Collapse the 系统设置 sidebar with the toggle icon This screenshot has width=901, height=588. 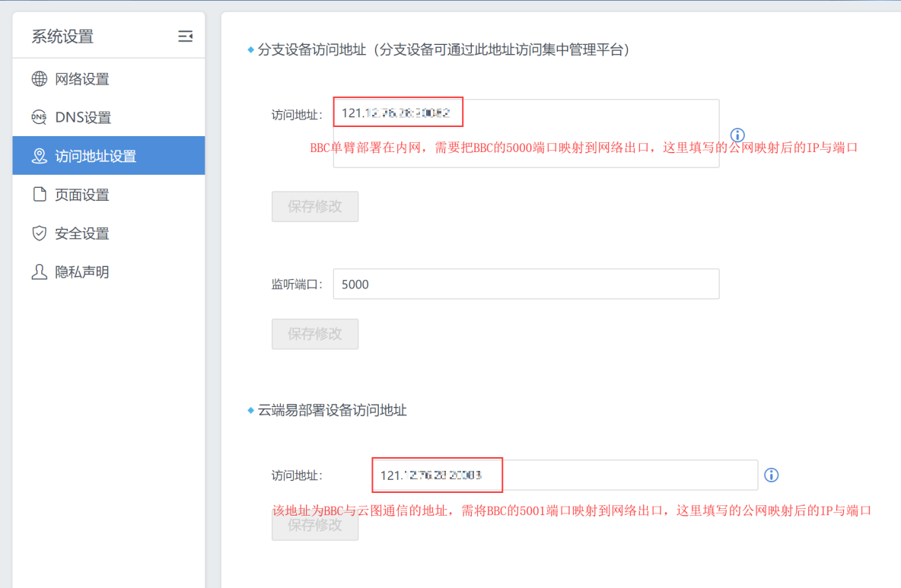coord(185,37)
